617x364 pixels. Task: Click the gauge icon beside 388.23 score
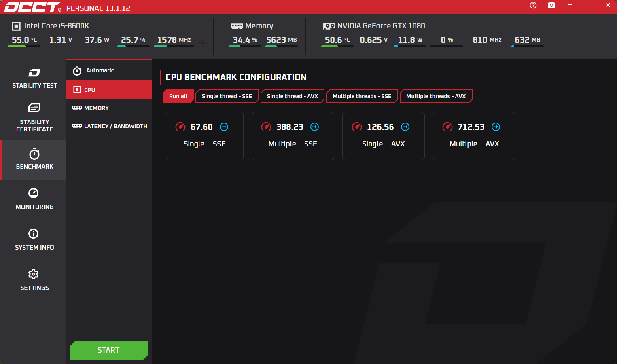pos(266,127)
